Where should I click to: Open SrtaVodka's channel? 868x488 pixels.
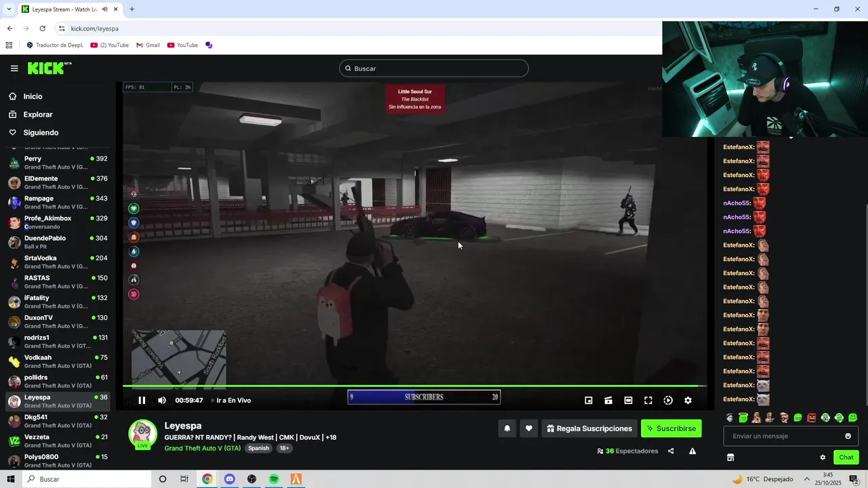click(58, 262)
